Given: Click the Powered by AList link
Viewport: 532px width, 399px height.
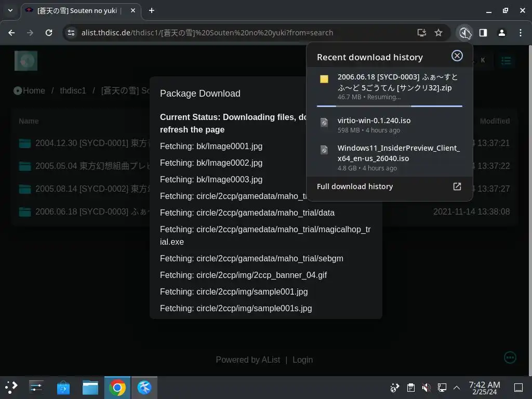Looking at the screenshot, I should point(248,360).
